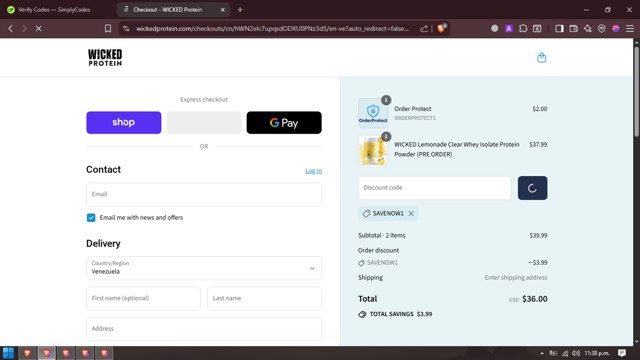Click the WICKED Protein logo
This screenshot has height=360, width=640.
pos(105,58)
